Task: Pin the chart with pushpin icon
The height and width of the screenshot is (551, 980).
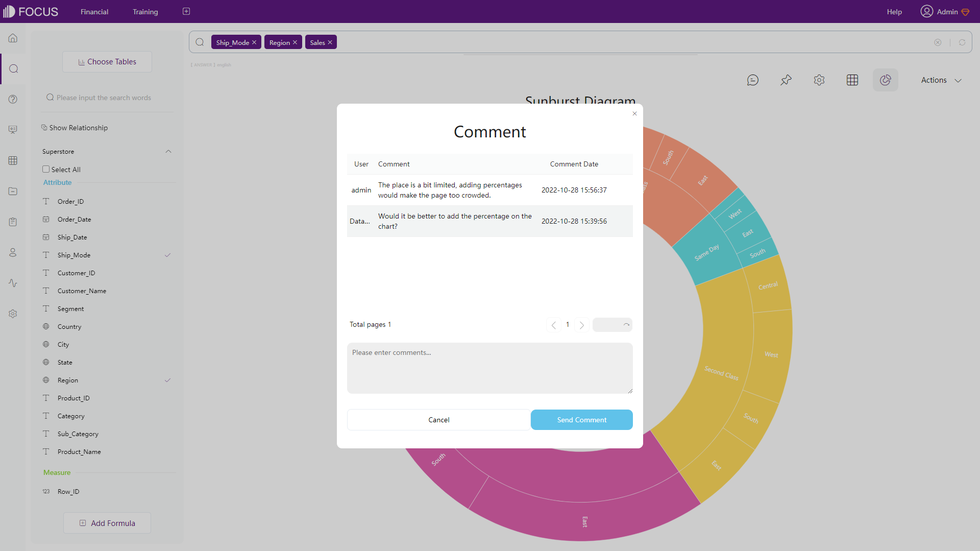Action: [x=786, y=80]
